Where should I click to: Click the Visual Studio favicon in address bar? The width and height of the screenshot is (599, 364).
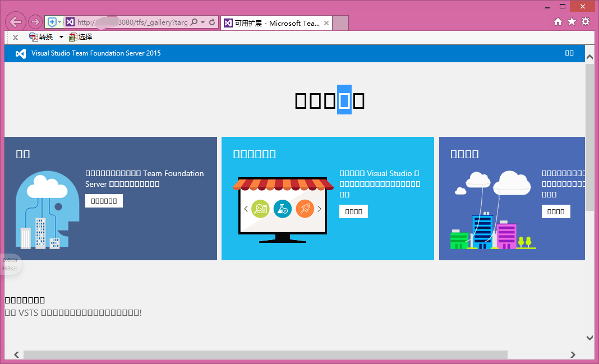pos(70,22)
